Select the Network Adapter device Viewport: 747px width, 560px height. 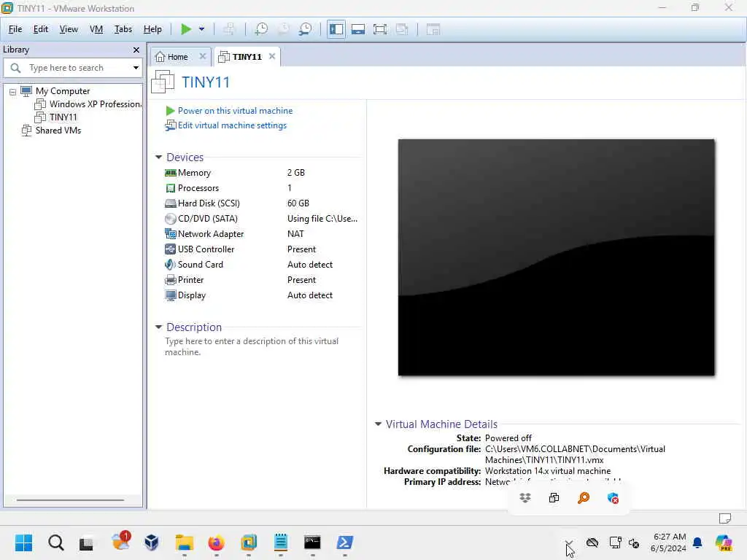[261, 234]
